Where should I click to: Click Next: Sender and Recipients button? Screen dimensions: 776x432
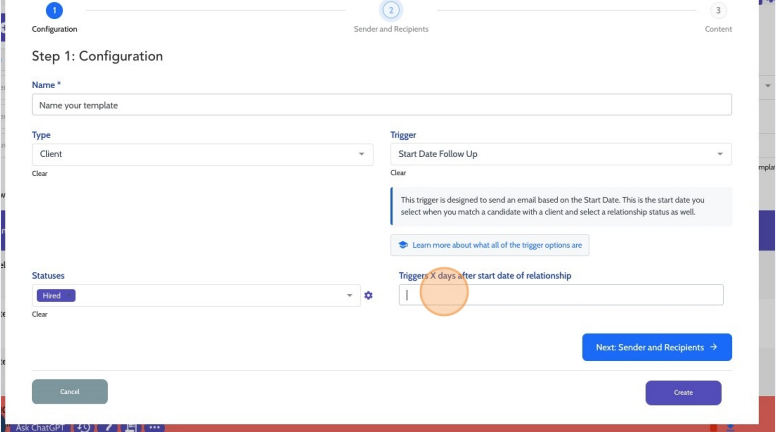[x=657, y=347]
